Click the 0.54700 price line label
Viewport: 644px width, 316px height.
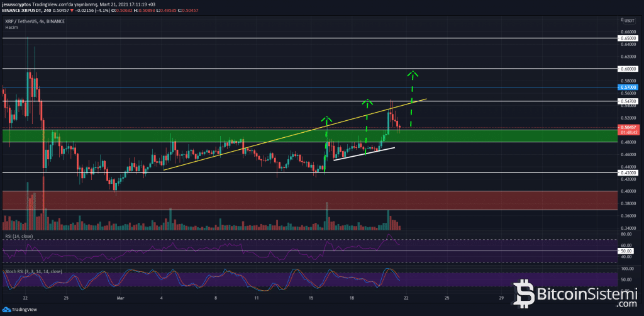click(x=628, y=101)
